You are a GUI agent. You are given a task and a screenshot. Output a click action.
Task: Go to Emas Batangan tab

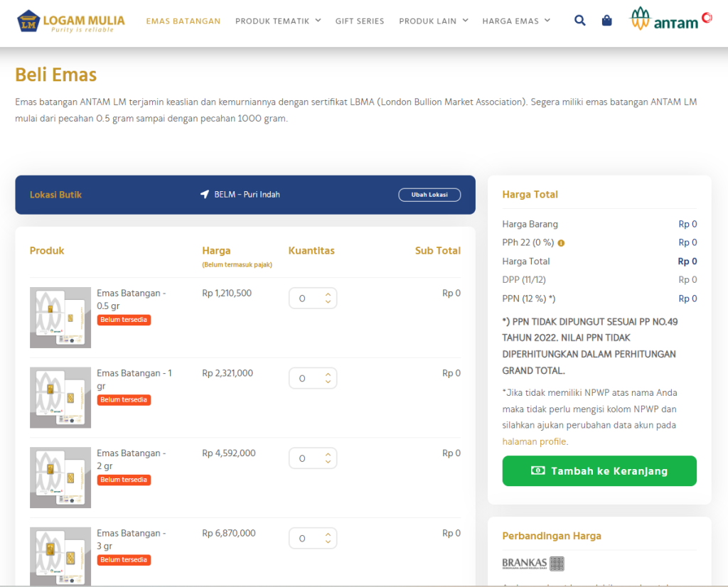183,21
